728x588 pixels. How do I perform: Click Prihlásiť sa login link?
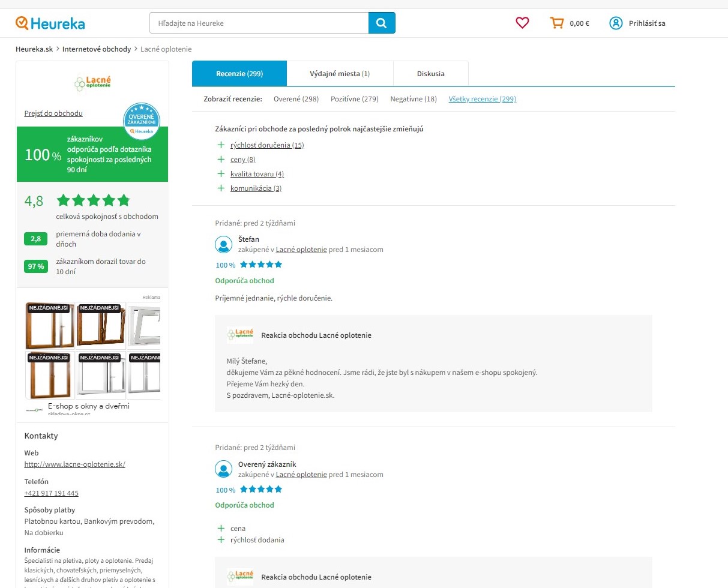point(647,23)
